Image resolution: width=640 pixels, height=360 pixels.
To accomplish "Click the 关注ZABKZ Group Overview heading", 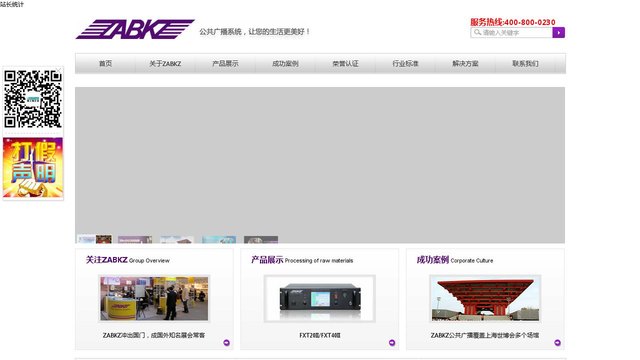I will 128,260.
